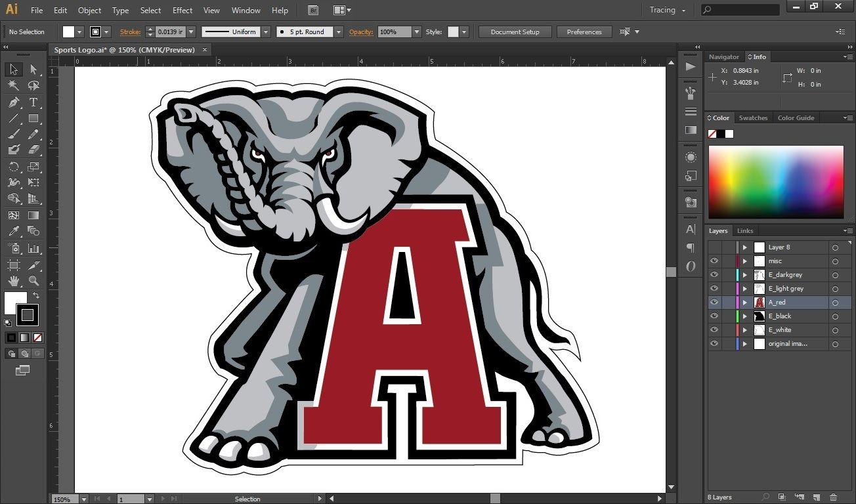Delete selected layer with trash icon
This screenshot has height=504, width=856.
coord(833,497)
